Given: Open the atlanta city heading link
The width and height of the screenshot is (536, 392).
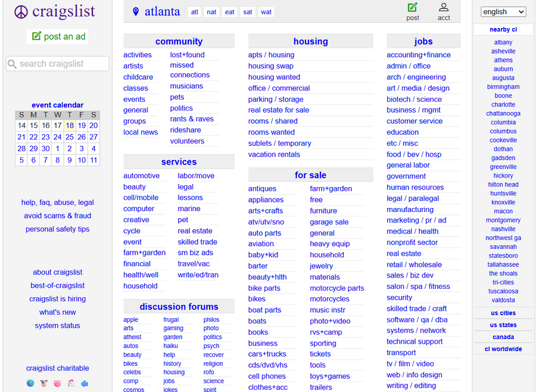Looking at the screenshot, I should [x=162, y=12].
